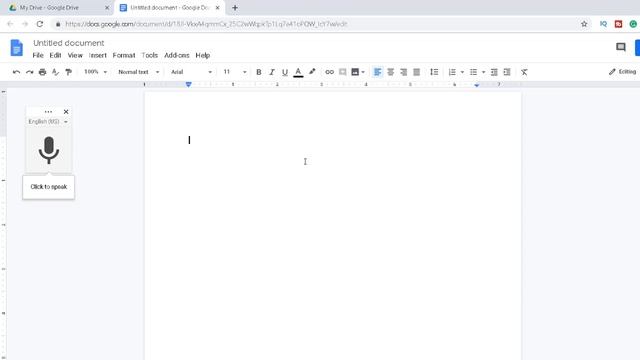Screen dimensions: 640x360
Task: Click the docs.google.com address bar
Action: coord(322,24)
